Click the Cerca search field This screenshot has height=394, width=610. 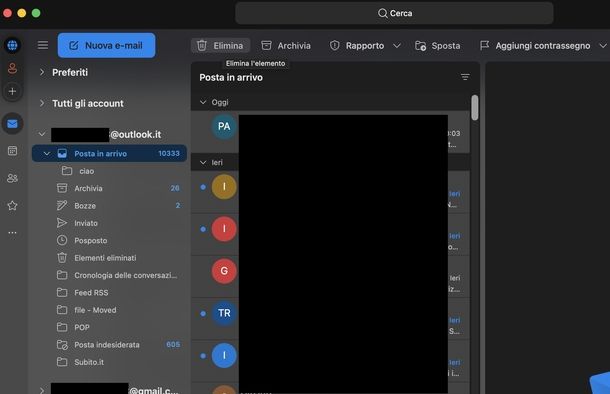click(x=394, y=13)
